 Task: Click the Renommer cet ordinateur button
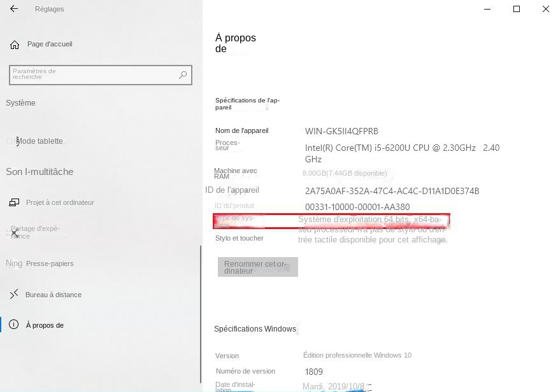257,267
